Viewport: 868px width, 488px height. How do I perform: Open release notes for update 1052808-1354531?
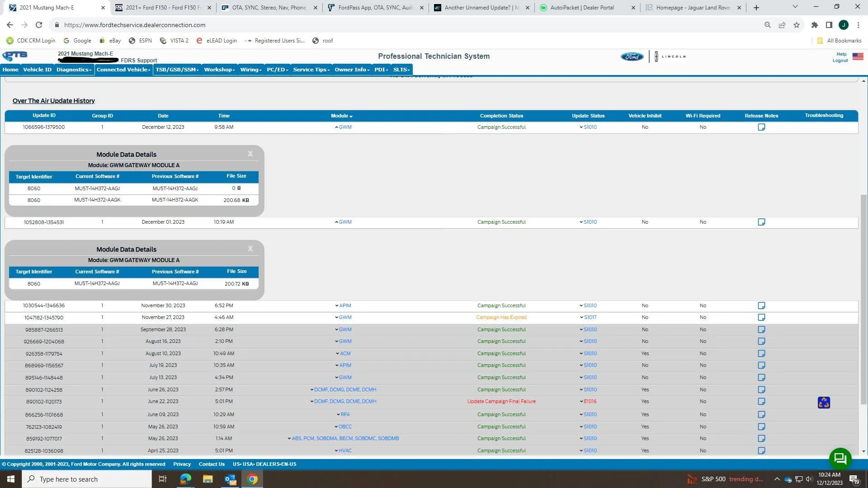(x=761, y=222)
